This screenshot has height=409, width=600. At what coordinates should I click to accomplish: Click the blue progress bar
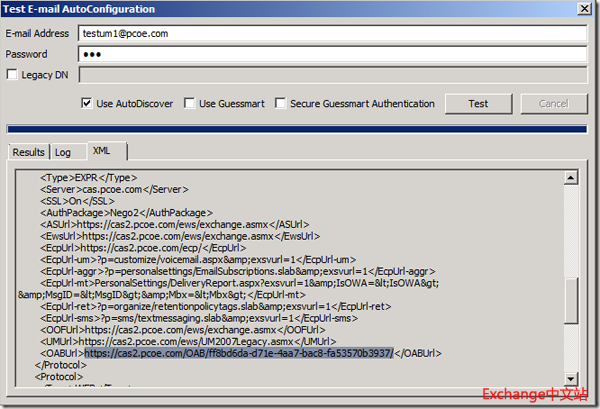[296, 128]
